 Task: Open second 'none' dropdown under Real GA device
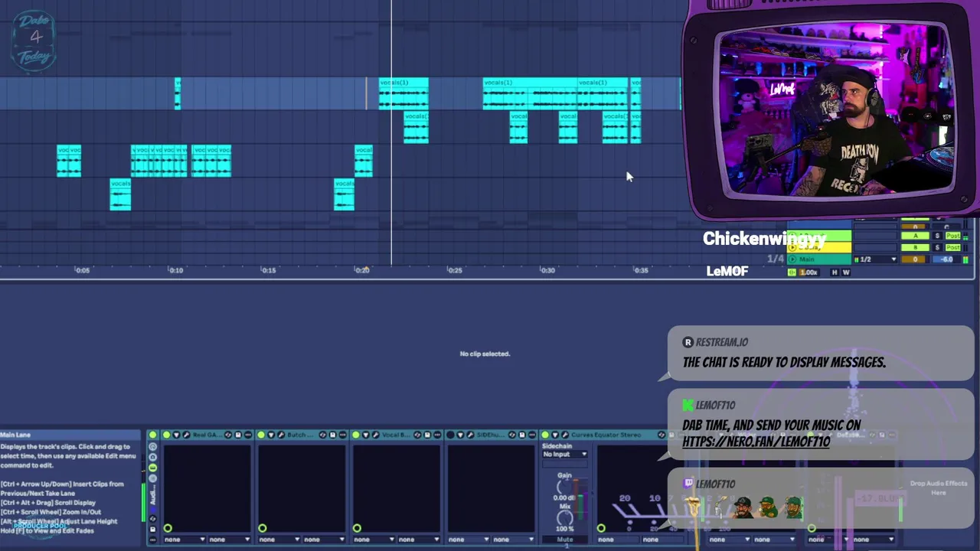click(229, 540)
